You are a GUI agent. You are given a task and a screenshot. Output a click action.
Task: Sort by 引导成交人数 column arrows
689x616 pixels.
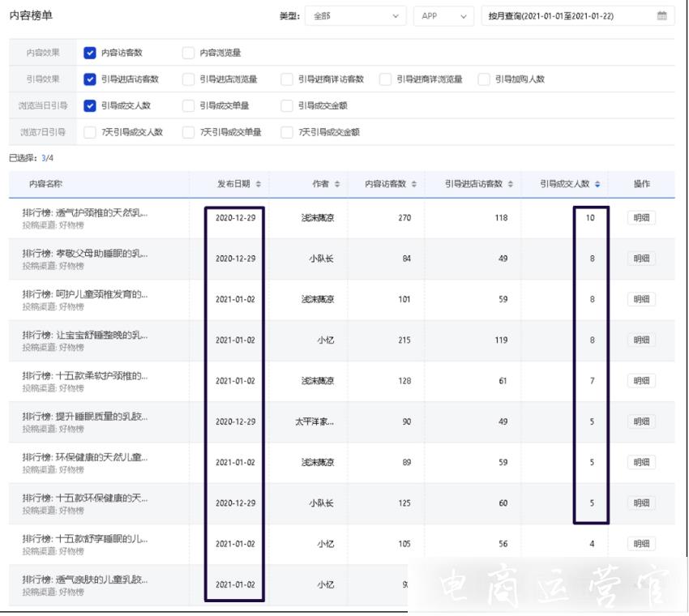(597, 185)
